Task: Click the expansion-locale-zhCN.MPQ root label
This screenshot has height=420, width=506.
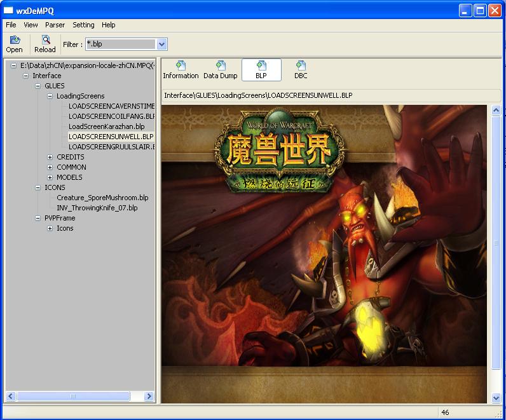Action: click(x=88, y=65)
